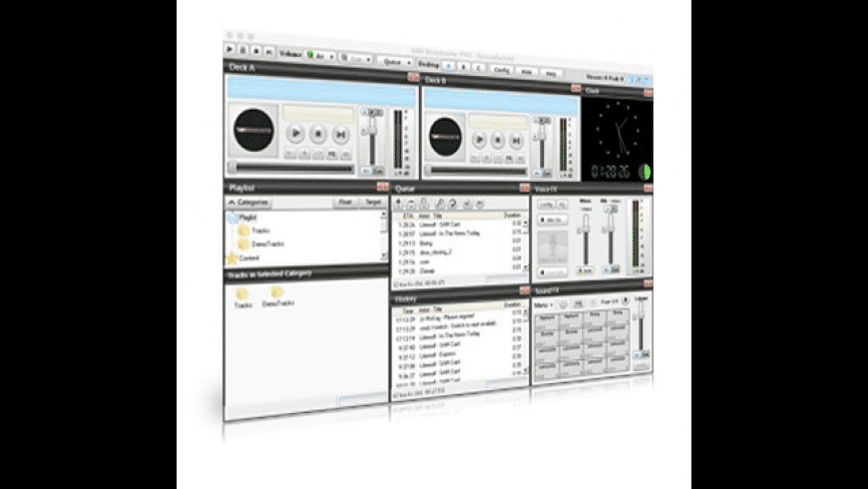
Task: Select the DemoTracks folder in category tree
Action: click(261, 244)
